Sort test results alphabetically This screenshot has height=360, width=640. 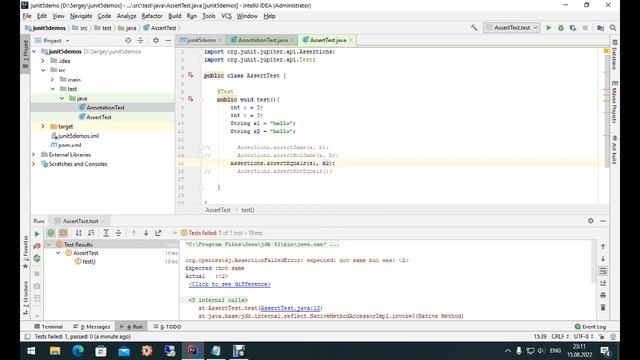pyautogui.click(x=78, y=233)
